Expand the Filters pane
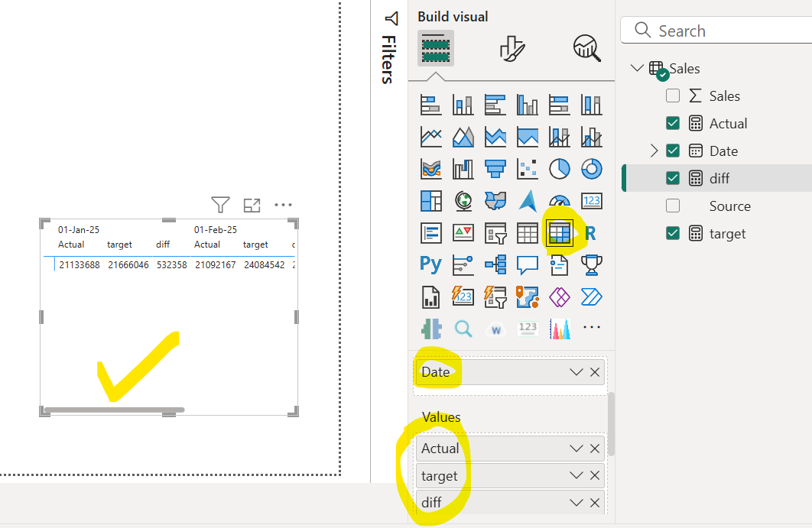This screenshot has height=528, width=812. [391, 18]
